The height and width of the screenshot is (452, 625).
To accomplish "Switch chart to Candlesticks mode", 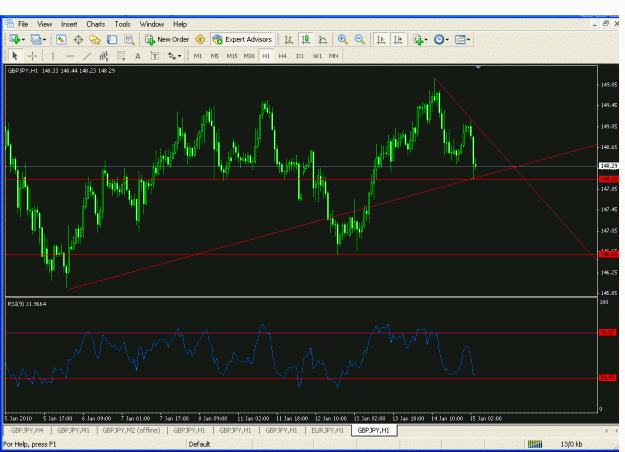I will (306, 39).
